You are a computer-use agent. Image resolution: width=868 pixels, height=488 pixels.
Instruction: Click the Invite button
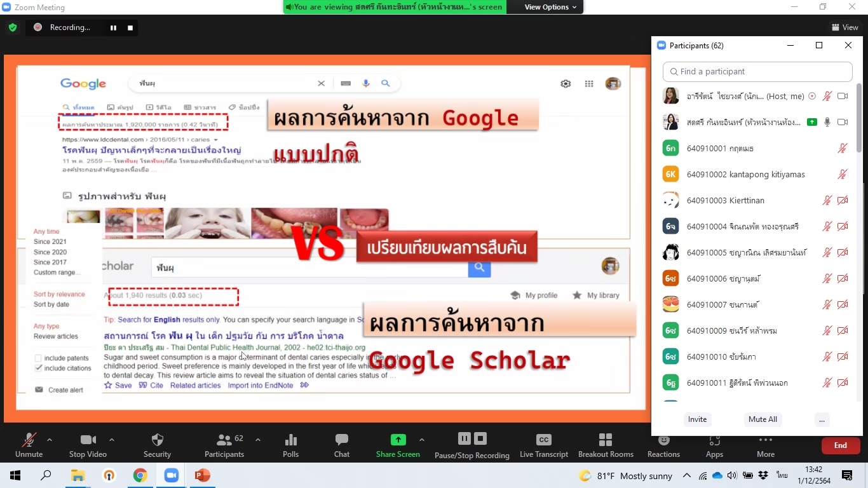coord(697,419)
